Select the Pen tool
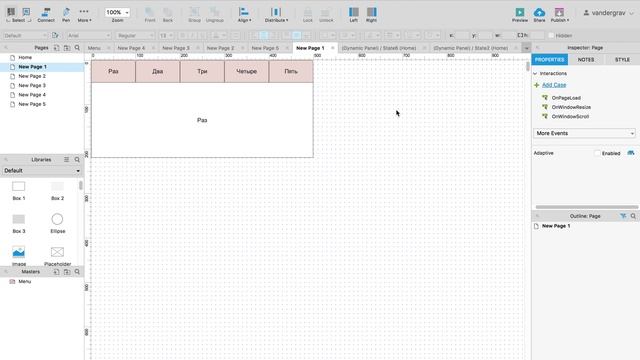The image size is (640, 360). point(66,15)
